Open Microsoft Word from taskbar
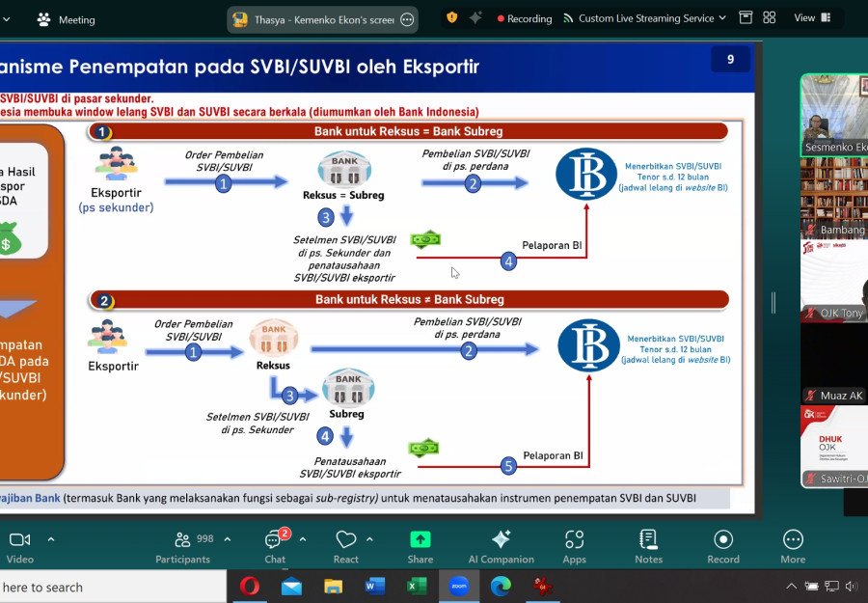 coord(375,586)
